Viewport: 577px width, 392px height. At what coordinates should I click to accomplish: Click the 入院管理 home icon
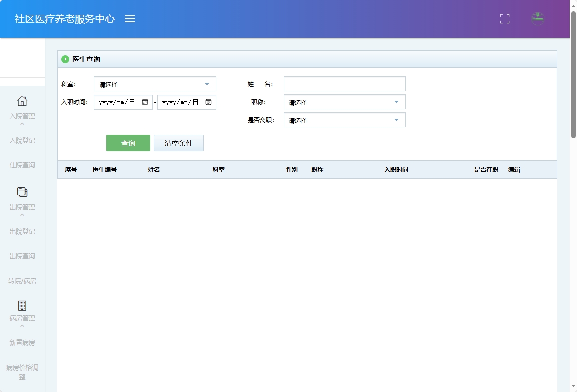(22, 100)
